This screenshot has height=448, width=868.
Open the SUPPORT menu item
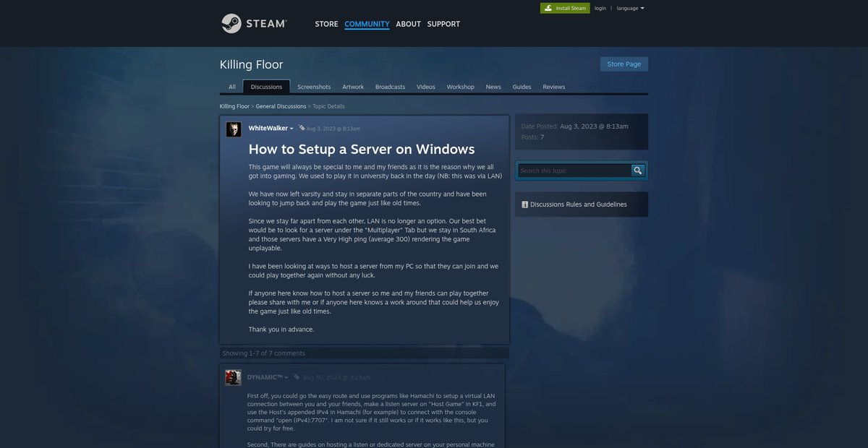coord(443,24)
